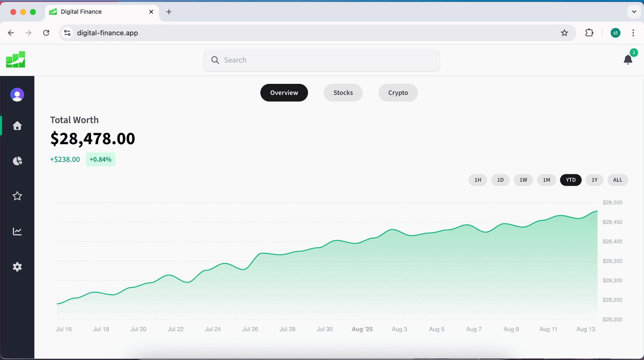Open watchlist via the star sidebar icon

[17, 196]
